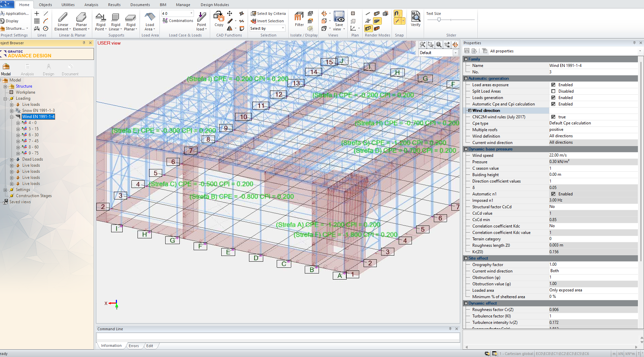The image size is (644, 357).
Task: Click the draw line icon in Lines group
Action: point(46,14)
